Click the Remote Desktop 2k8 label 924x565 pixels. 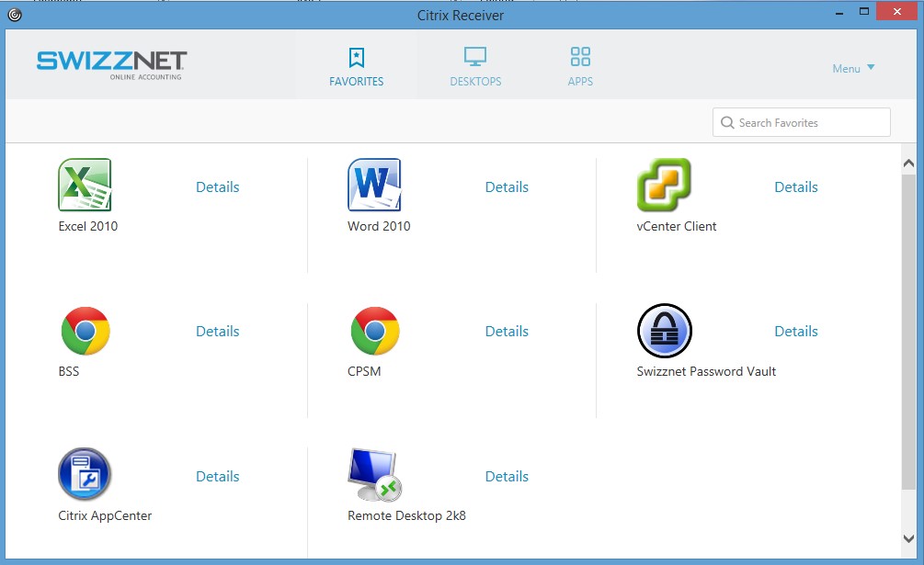pos(406,516)
